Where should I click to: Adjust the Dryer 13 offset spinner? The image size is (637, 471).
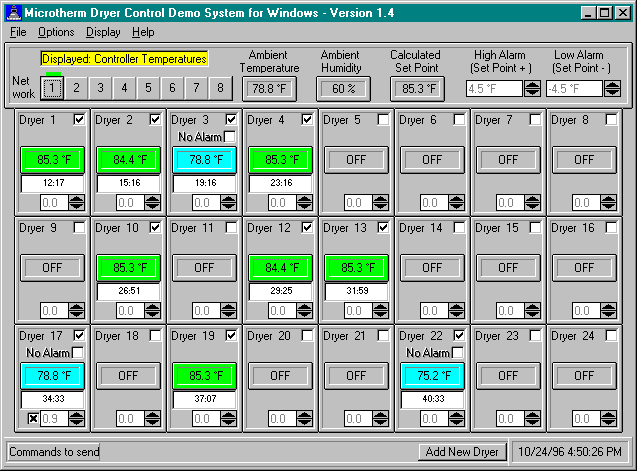pyautogui.click(x=380, y=310)
